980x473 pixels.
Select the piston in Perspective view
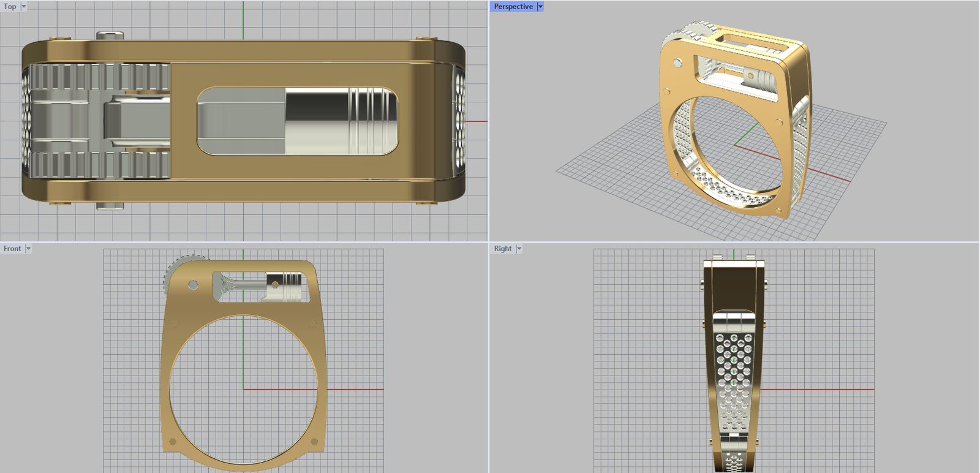coord(758,79)
